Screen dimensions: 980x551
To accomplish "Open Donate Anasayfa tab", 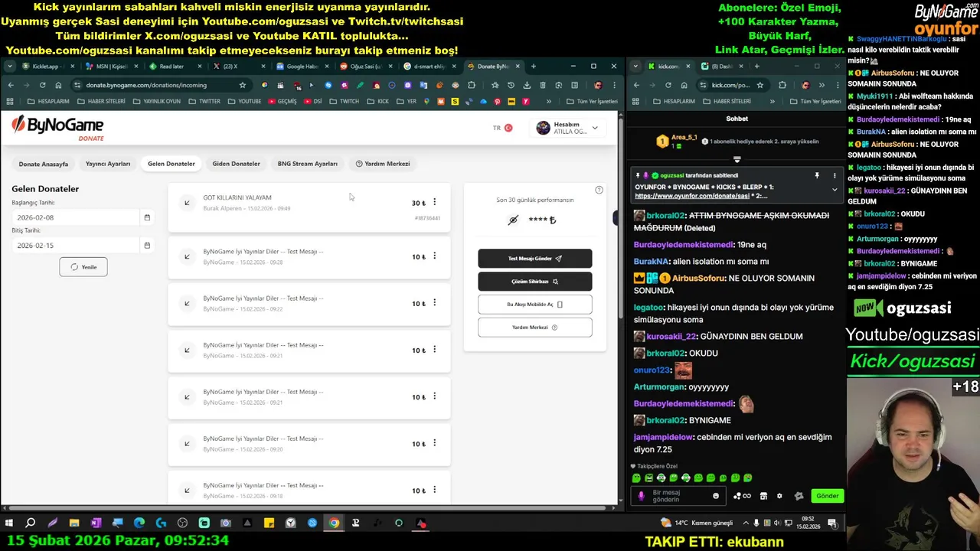I will click(x=44, y=164).
